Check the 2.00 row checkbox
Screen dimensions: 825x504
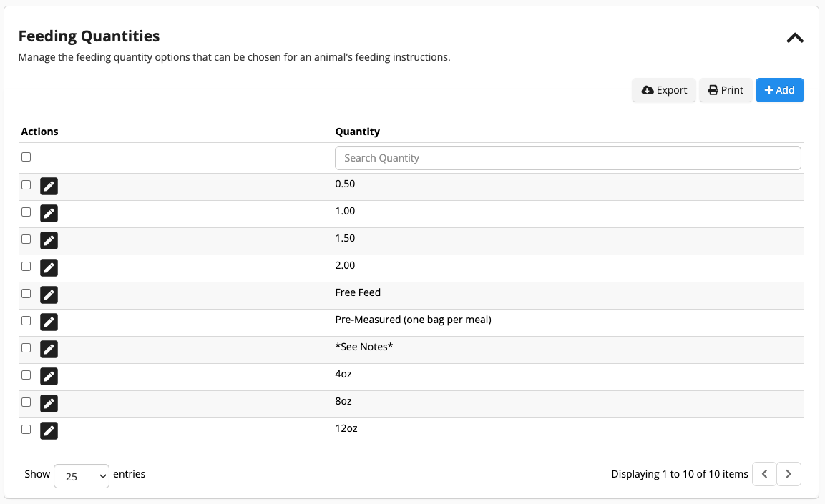pyautogui.click(x=26, y=267)
